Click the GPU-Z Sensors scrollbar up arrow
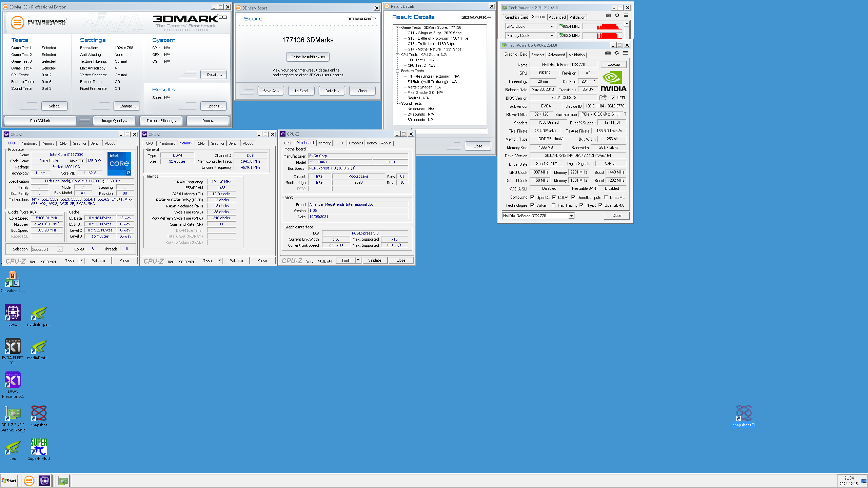Screen dimensions: 868x488 coord(627,23)
